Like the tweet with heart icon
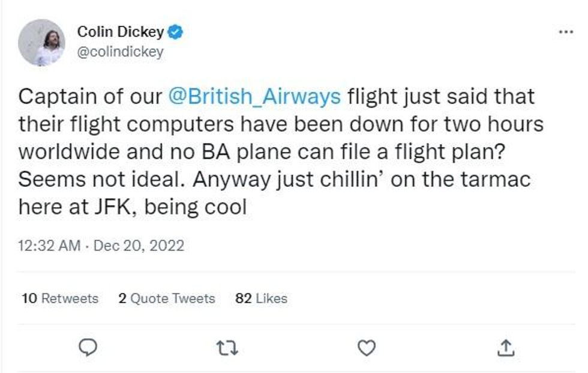Viewport: 588px width, 373px height. tap(367, 347)
